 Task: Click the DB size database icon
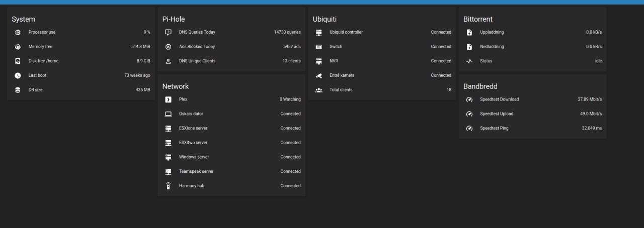18,90
